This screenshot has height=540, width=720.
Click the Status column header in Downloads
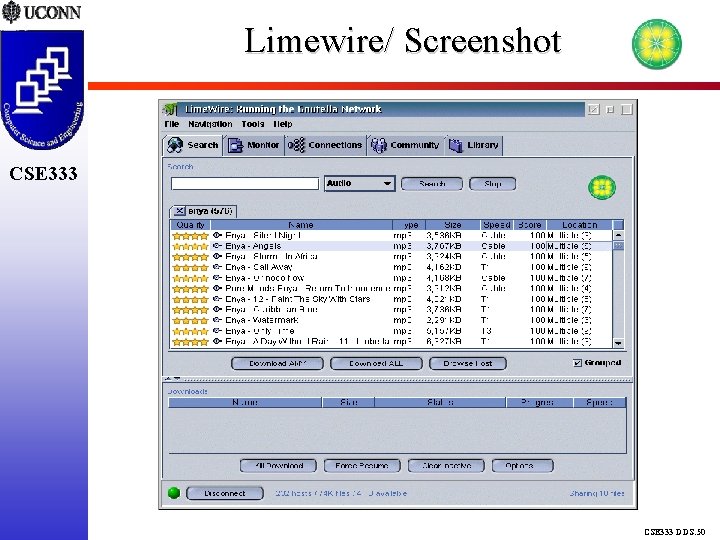point(440,403)
